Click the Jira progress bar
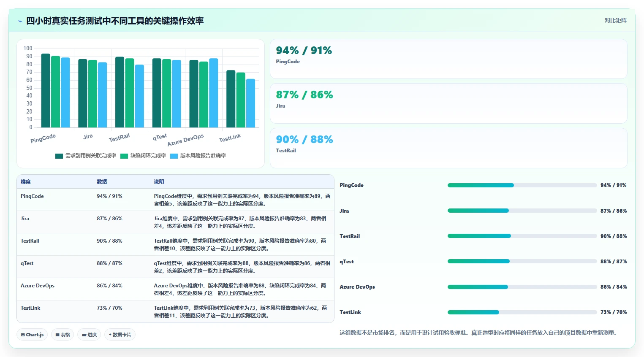 pyautogui.click(x=522, y=211)
